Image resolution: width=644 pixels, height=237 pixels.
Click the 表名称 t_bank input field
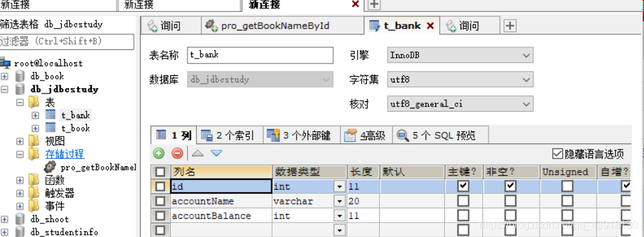pos(260,55)
